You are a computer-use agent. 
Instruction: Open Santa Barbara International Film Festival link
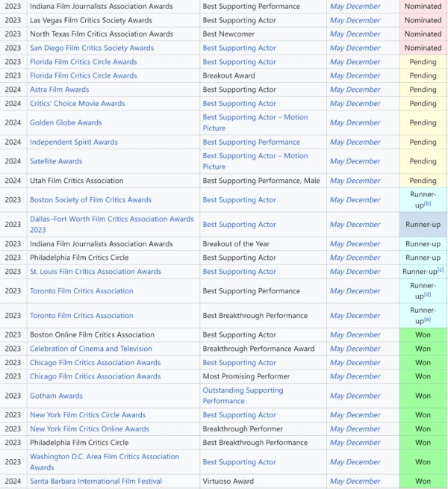pos(96,482)
